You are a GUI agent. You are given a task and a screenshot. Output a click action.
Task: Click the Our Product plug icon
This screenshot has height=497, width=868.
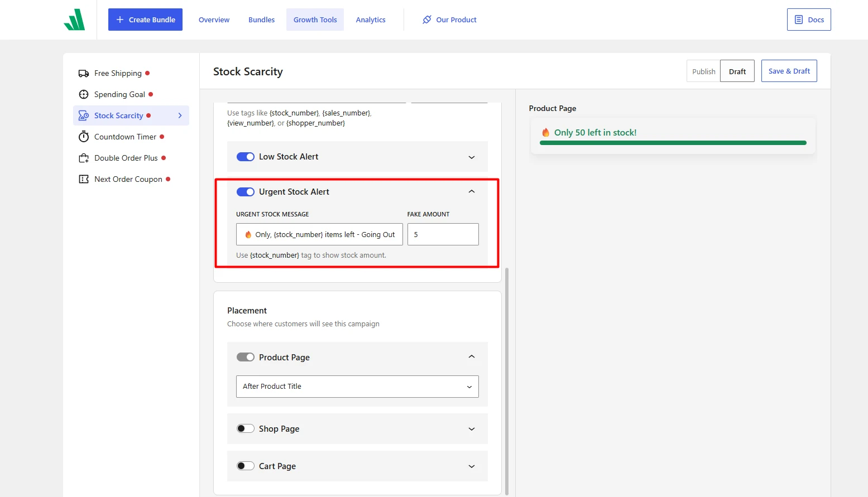427,20
